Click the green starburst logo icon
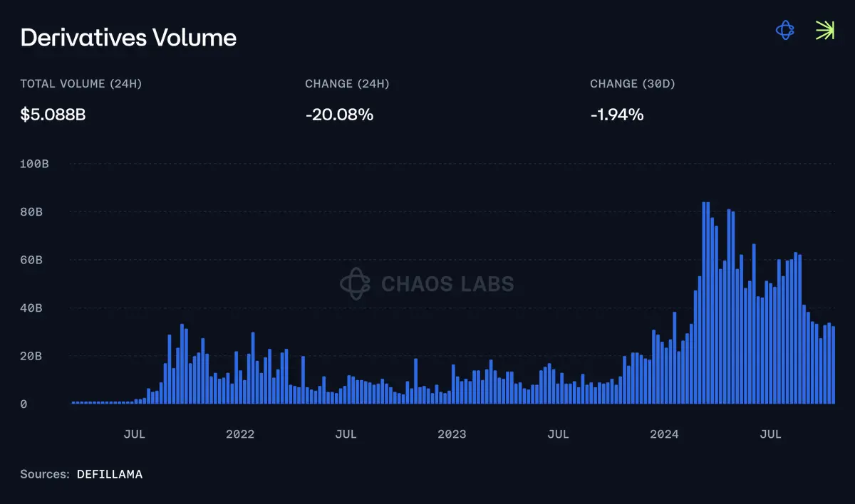855x504 pixels. point(824,30)
